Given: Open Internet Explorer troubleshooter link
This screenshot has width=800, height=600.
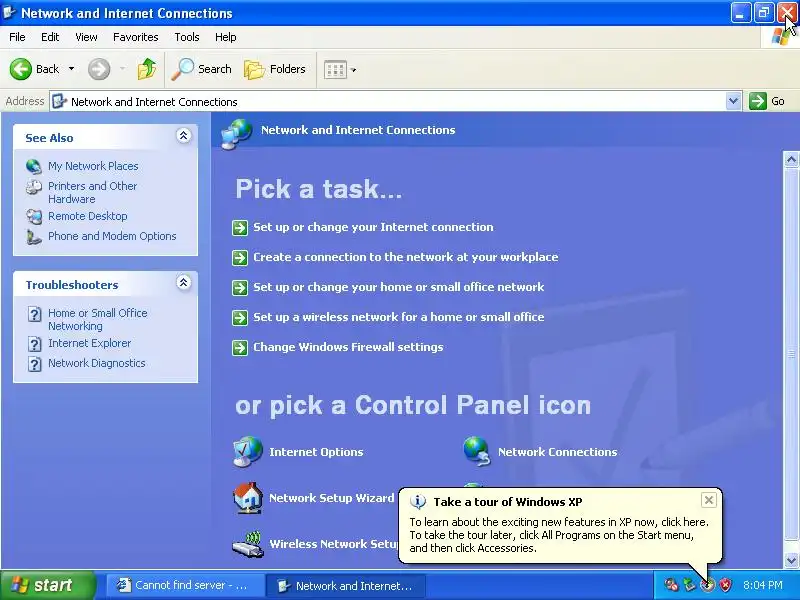Looking at the screenshot, I should tap(90, 343).
